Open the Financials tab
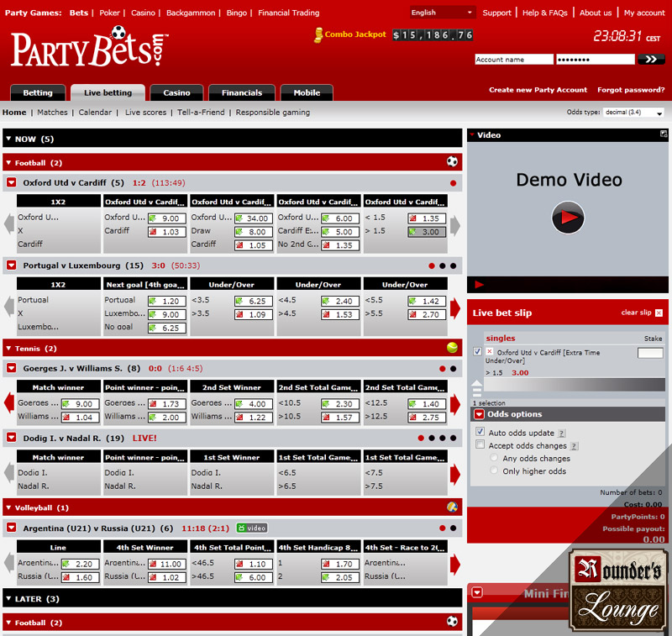This screenshot has width=672, height=636. tap(242, 92)
